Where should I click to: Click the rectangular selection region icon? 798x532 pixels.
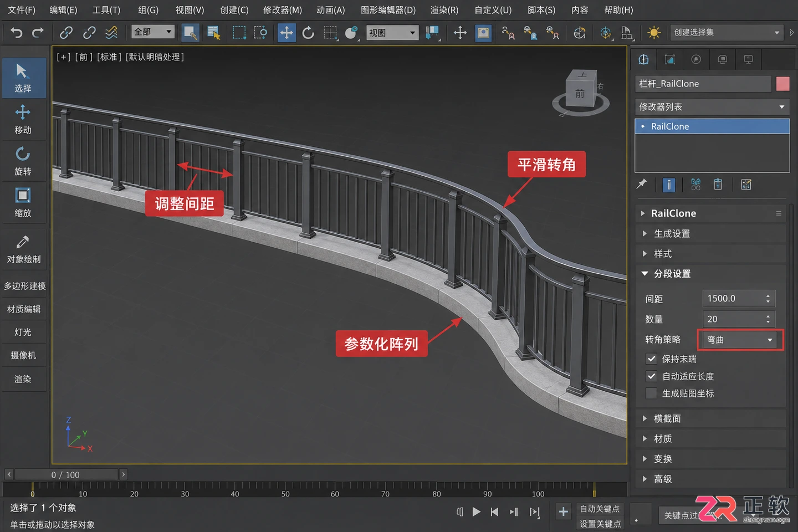pyautogui.click(x=239, y=33)
